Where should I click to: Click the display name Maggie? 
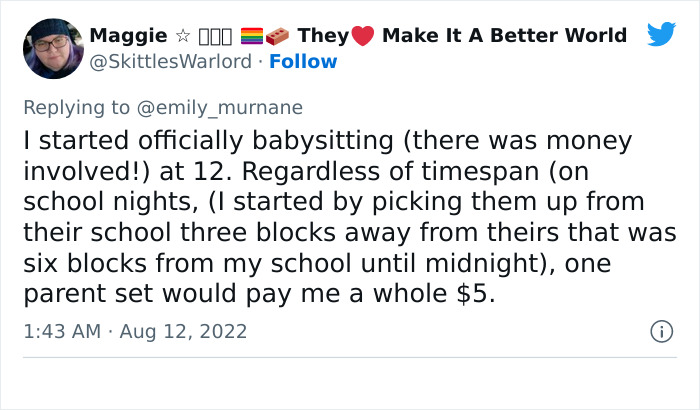click(130, 36)
